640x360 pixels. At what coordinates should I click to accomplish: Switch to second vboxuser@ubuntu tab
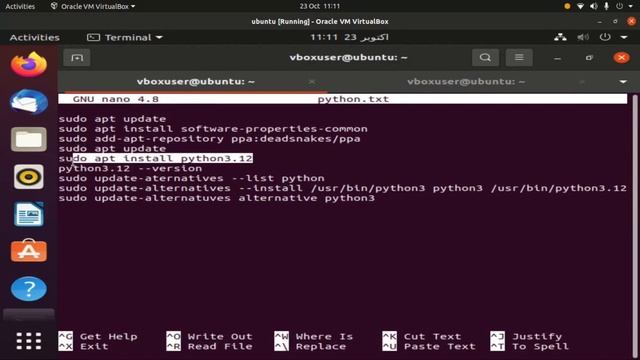point(466,82)
